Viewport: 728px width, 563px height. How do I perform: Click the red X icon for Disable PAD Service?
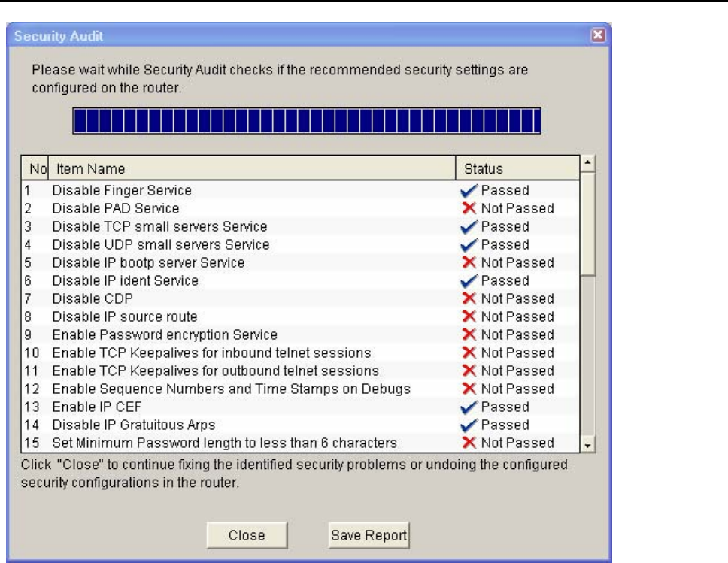469,208
